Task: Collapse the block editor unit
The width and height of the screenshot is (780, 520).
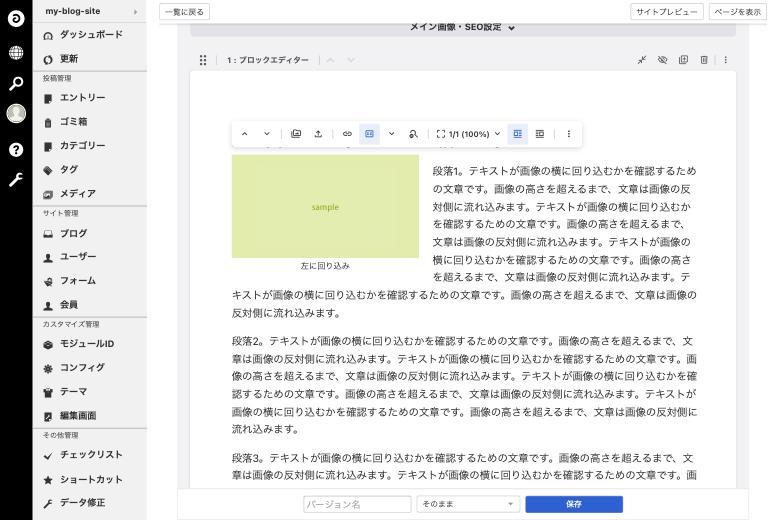Action: pyautogui.click(x=642, y=60)
